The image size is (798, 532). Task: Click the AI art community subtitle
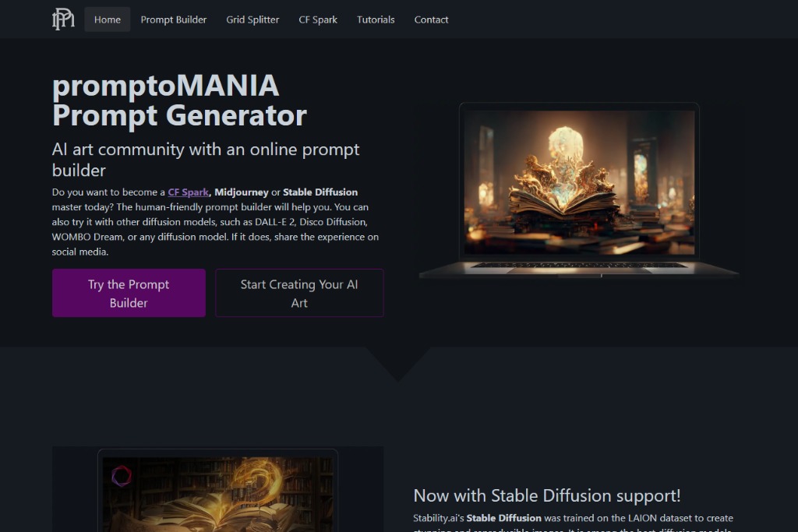(206, 159)
